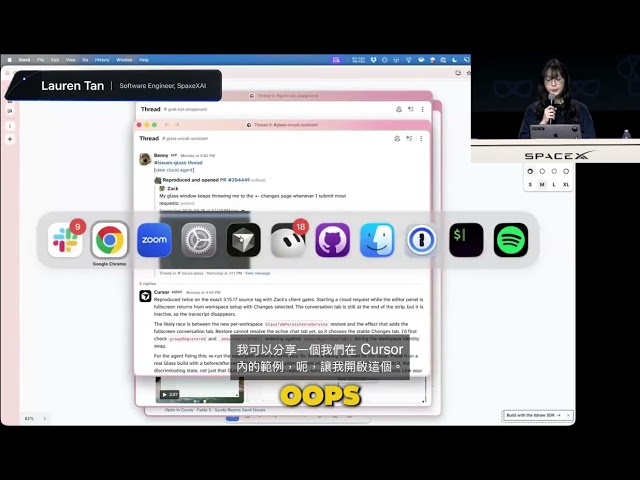
Task: Open System Settings from the app switcher
Action: (x=199, y=240)
